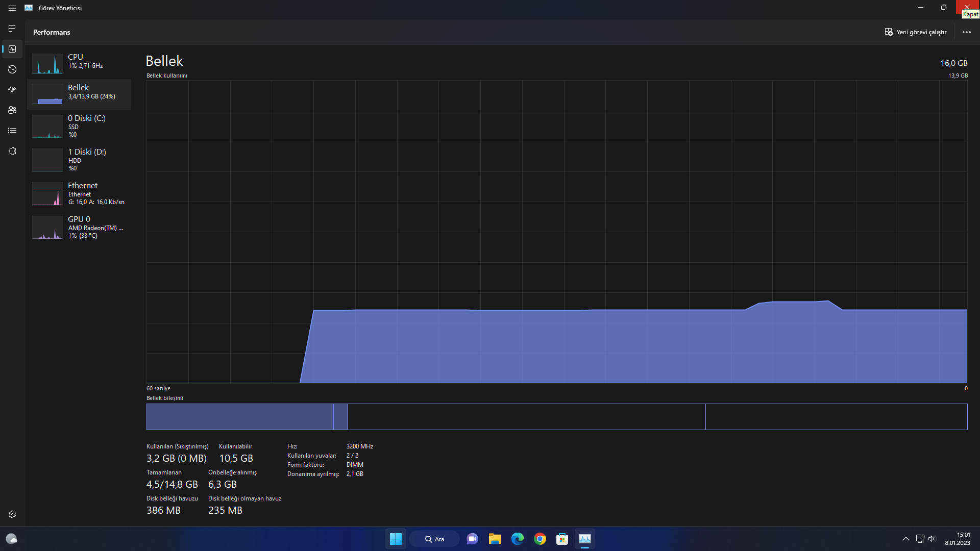Minimize the Görev Yöneticisi window
Screen dimensions: 980x551
(921, 8)
